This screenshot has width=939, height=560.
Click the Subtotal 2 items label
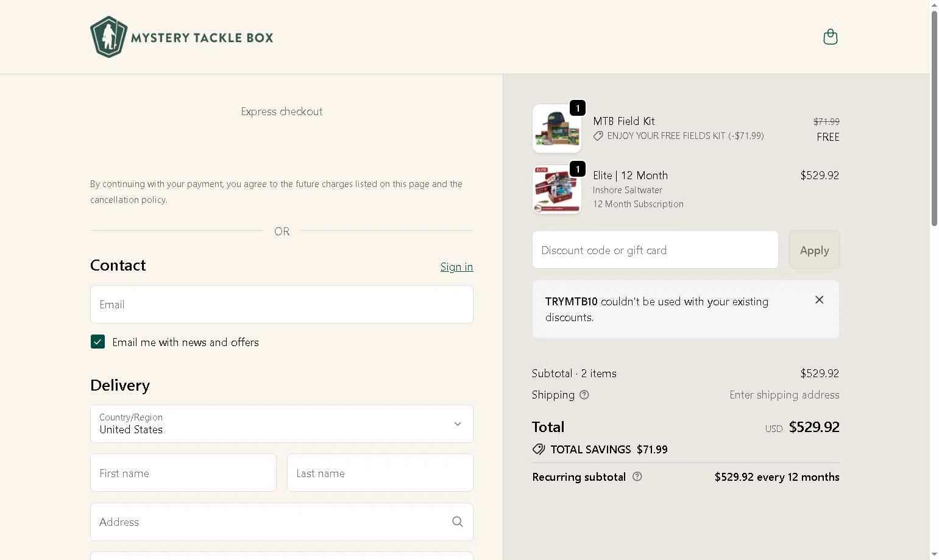tap(574, 374)
